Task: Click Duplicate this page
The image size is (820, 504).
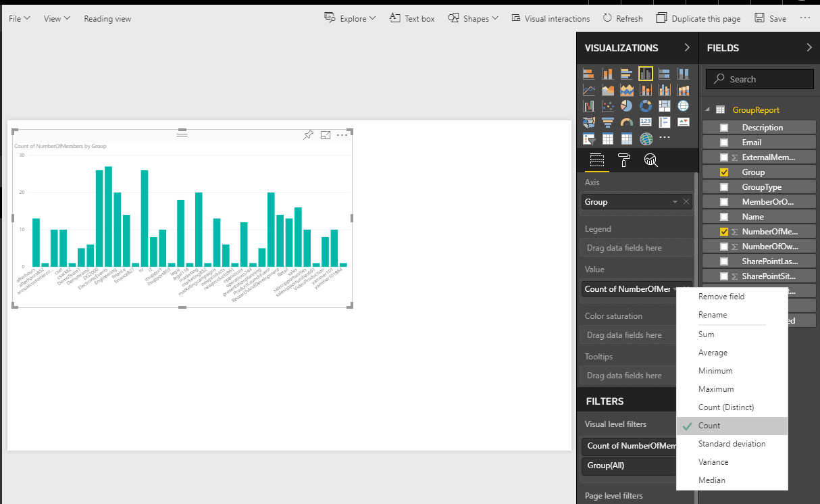Action: click(x=698, y=18)
